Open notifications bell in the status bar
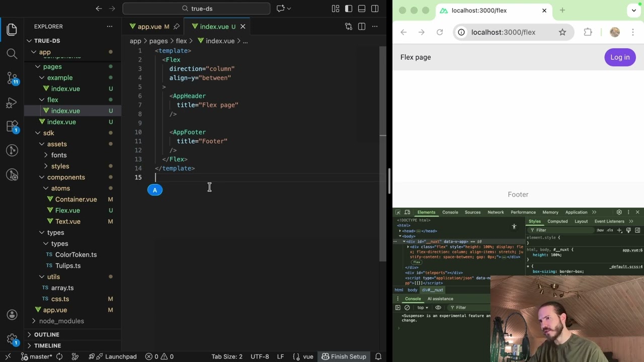The width and height of the screenshot is (644, 362). 379,356
